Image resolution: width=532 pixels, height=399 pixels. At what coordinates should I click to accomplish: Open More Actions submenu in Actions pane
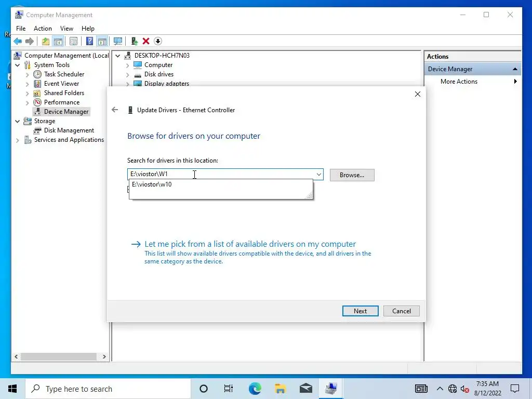click(x=473, y=82)
